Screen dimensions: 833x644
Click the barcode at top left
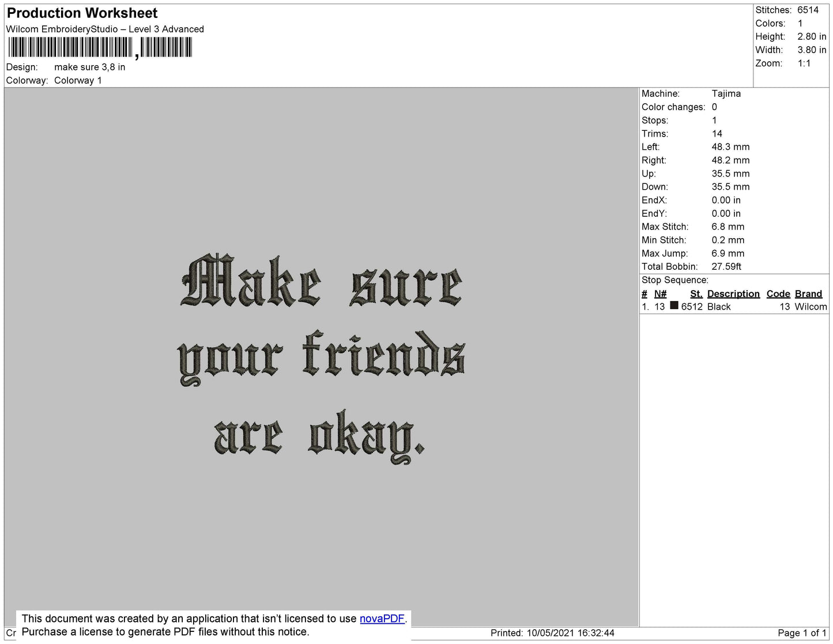(x=100, y=47)
